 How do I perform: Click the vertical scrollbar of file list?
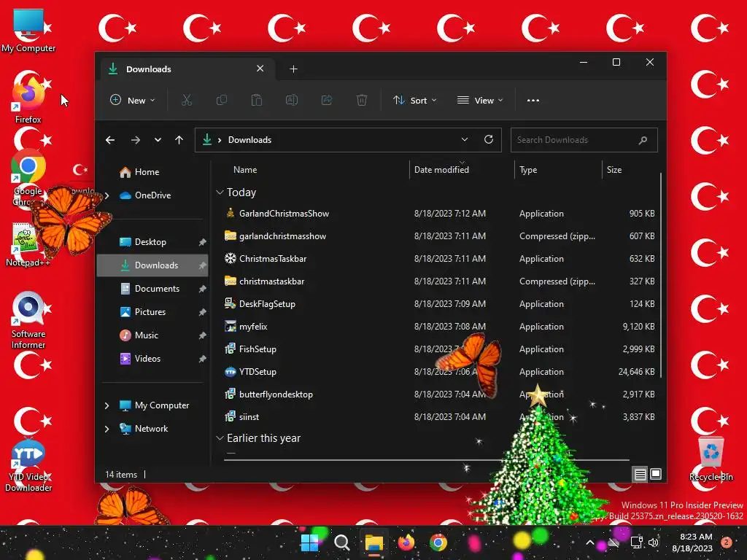661,275
